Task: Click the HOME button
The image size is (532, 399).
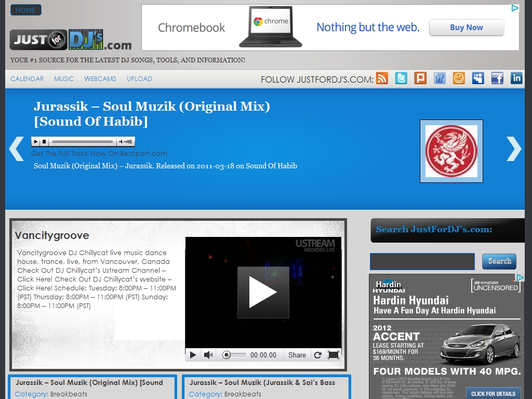Action: point(26,10)
